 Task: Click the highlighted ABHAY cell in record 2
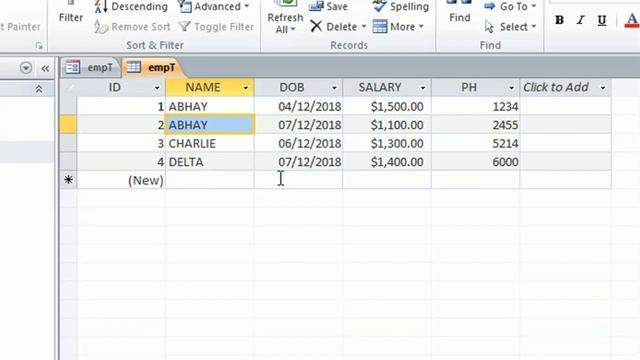(210, 125)
